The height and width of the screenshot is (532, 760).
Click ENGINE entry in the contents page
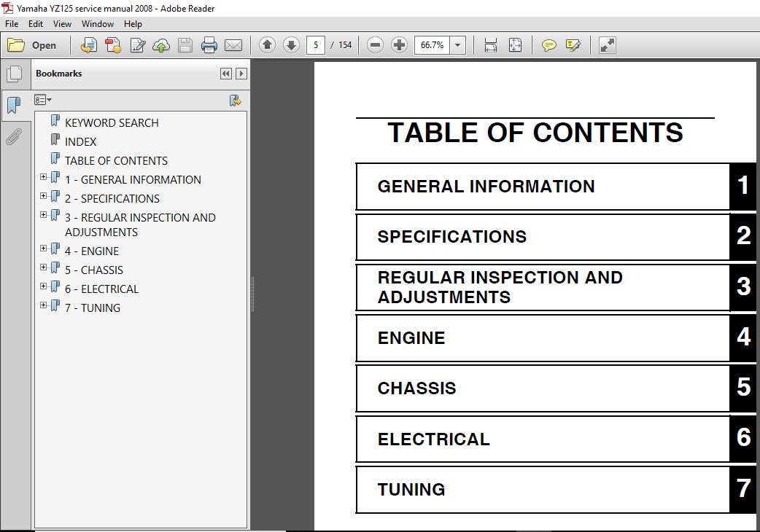[x=411, y=338]
